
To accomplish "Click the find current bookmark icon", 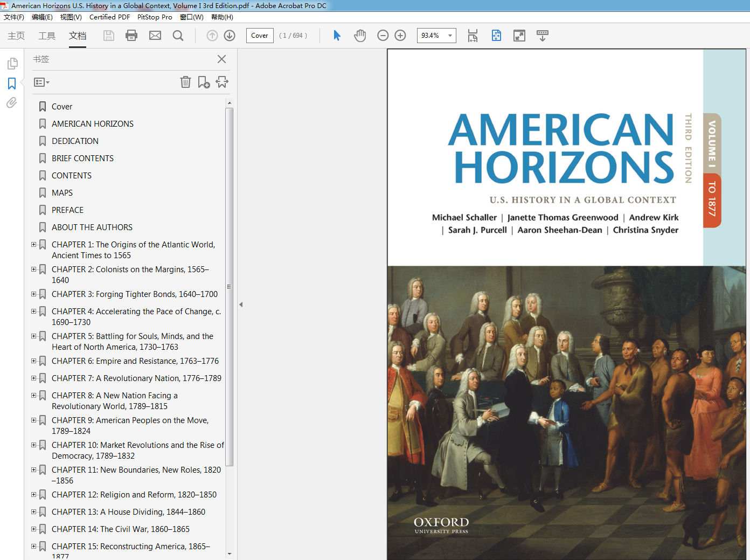I will coord(222,82).
